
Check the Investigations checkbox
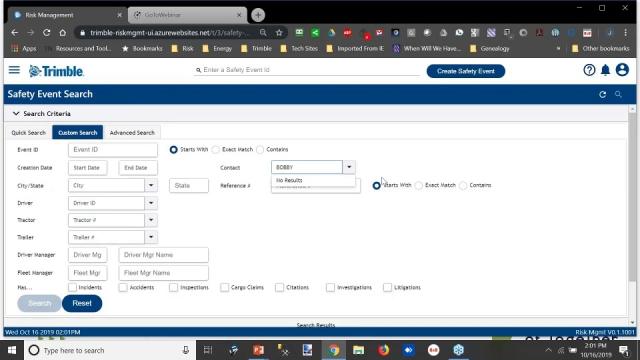pos(331,287)
